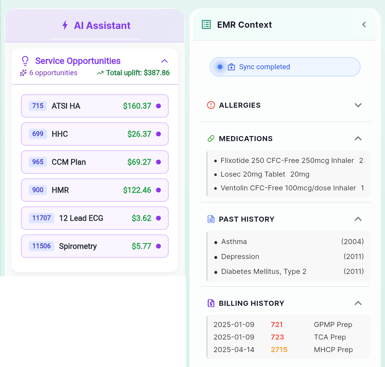This screenshot has height=367, width=385.
Task: Click the Medications pill icon
Action: pyautogui.click(x=211, y=138)
